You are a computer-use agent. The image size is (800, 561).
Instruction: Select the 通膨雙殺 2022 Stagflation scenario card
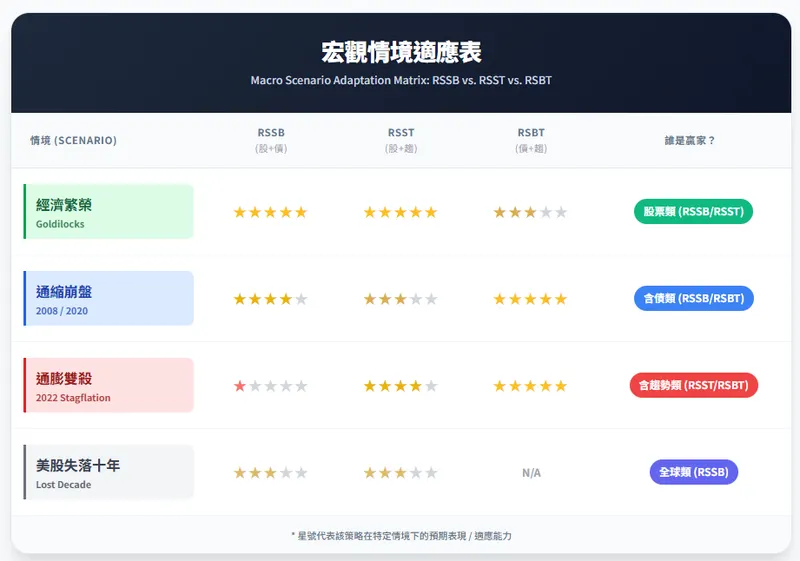(109, 385)
